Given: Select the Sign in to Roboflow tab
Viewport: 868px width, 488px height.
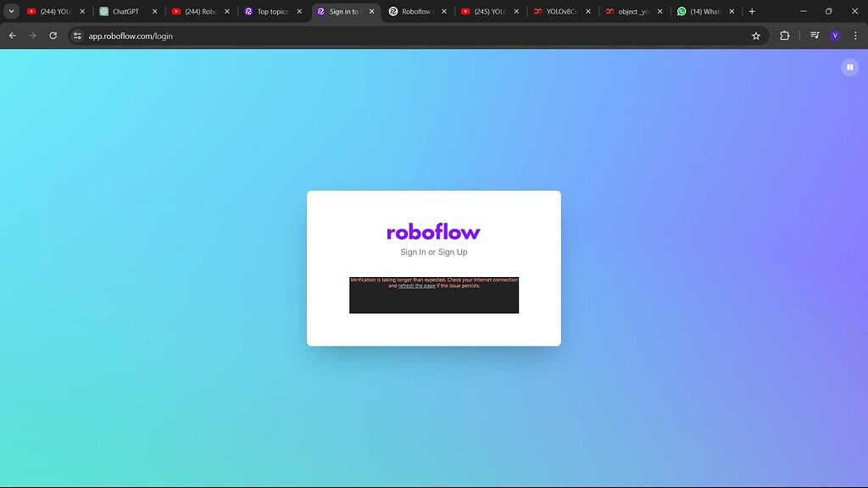Looking at the screenshot, I should [x=342, y=11].
